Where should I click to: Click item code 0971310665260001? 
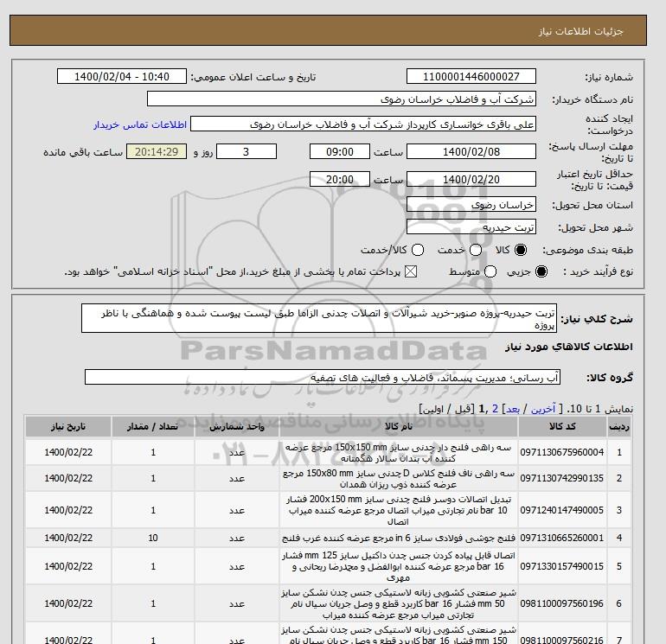562,538
